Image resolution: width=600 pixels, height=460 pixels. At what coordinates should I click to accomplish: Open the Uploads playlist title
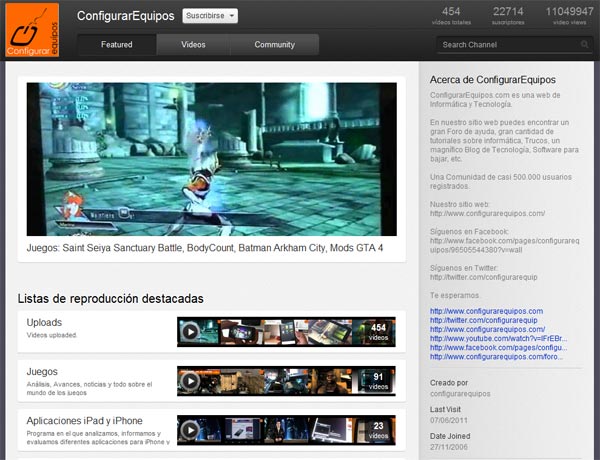pos(44,322)
